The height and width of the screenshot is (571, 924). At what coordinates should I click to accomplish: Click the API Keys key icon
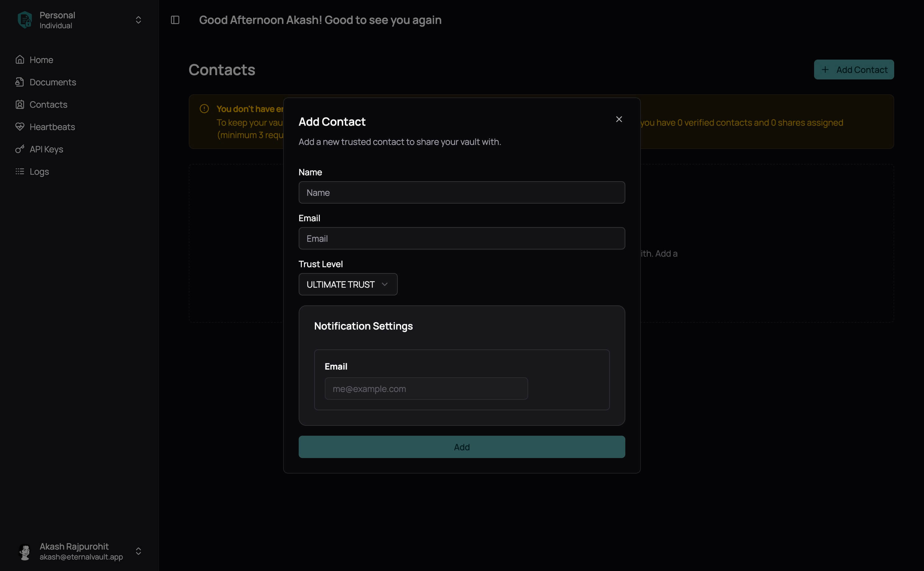coord(20,149)
